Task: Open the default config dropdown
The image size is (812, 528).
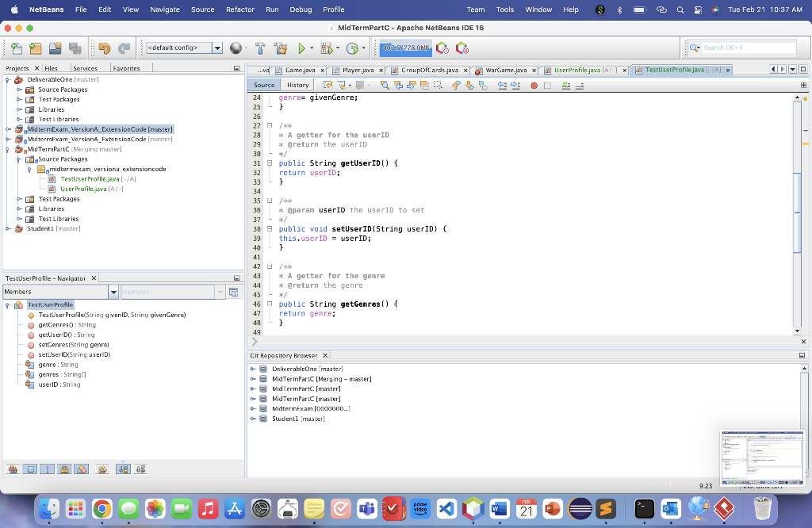Action: [x=217, y=48]
